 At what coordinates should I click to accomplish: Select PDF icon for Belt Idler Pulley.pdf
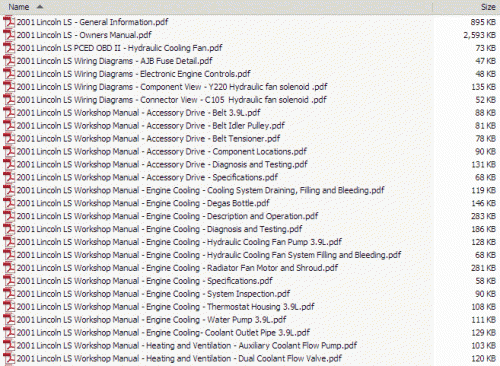(x=9, y=126)
